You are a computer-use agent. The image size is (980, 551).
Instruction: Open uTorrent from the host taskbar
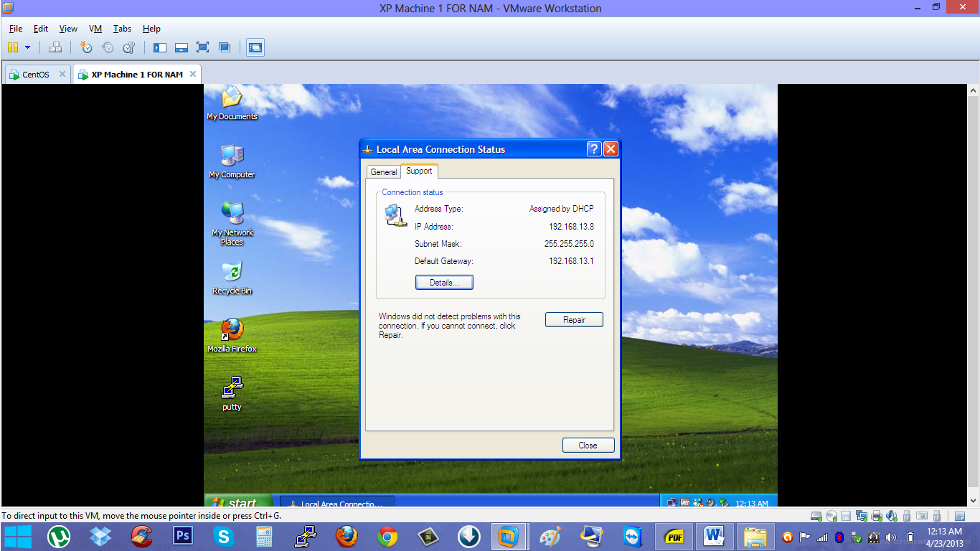click(x=59, y=537)
